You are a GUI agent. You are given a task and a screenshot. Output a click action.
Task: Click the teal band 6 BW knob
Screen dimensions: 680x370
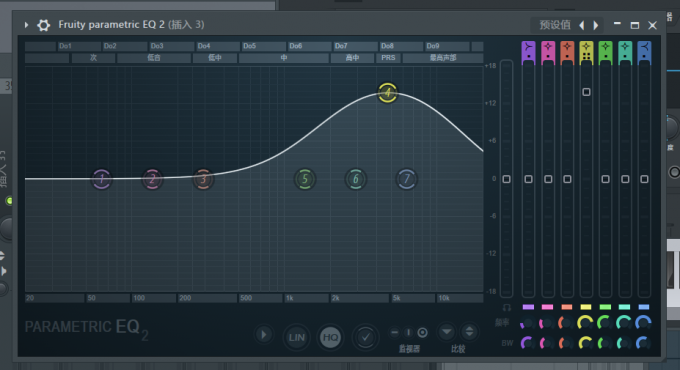pos(624,343)
